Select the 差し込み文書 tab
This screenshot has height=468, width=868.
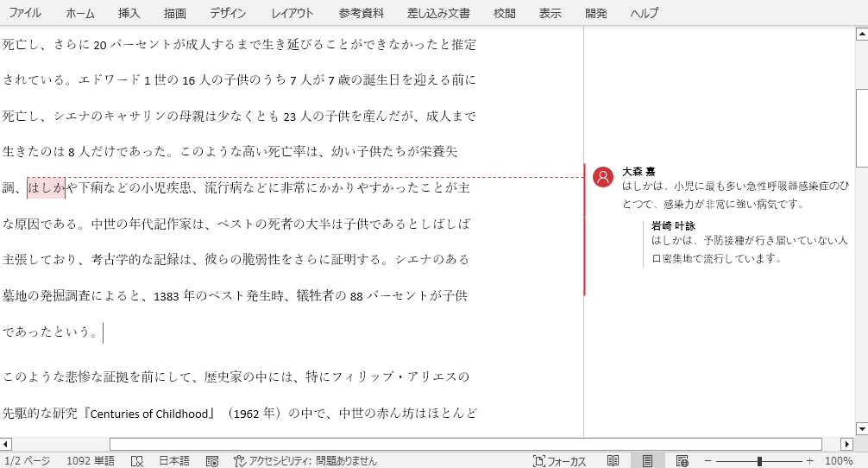438,13
